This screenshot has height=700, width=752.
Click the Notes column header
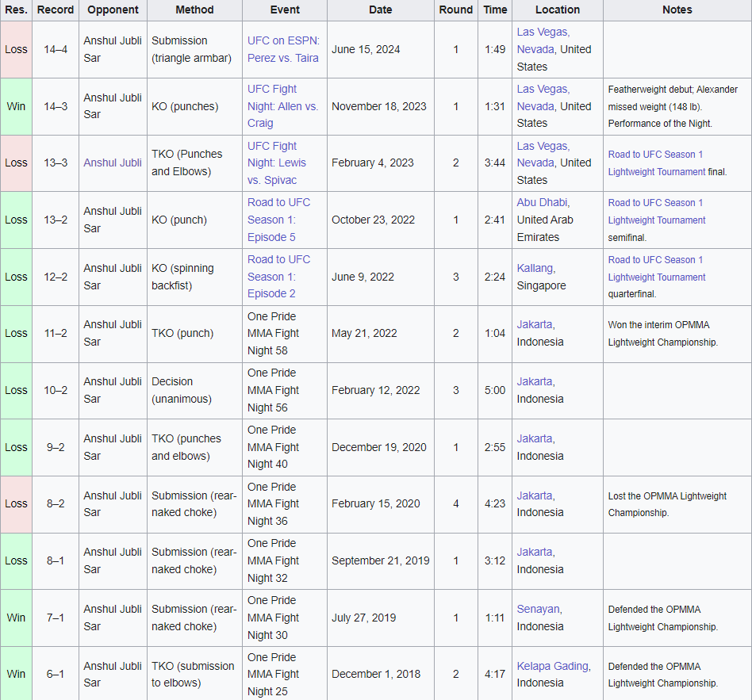point(677,10)
